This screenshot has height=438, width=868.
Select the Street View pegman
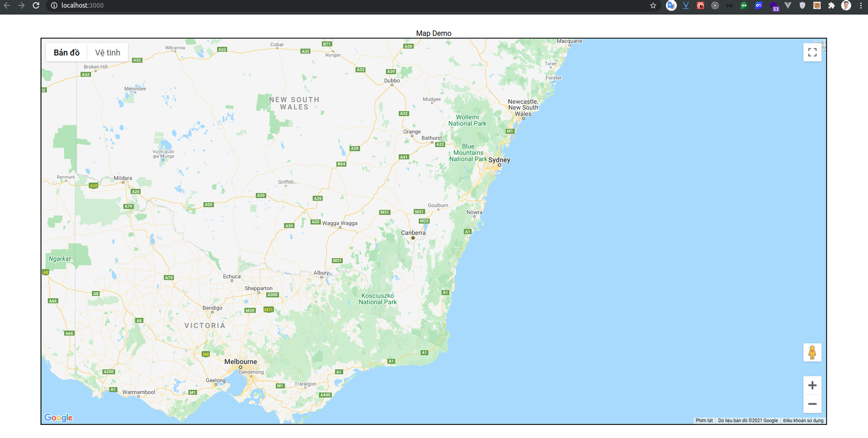[x=812, y=352]
